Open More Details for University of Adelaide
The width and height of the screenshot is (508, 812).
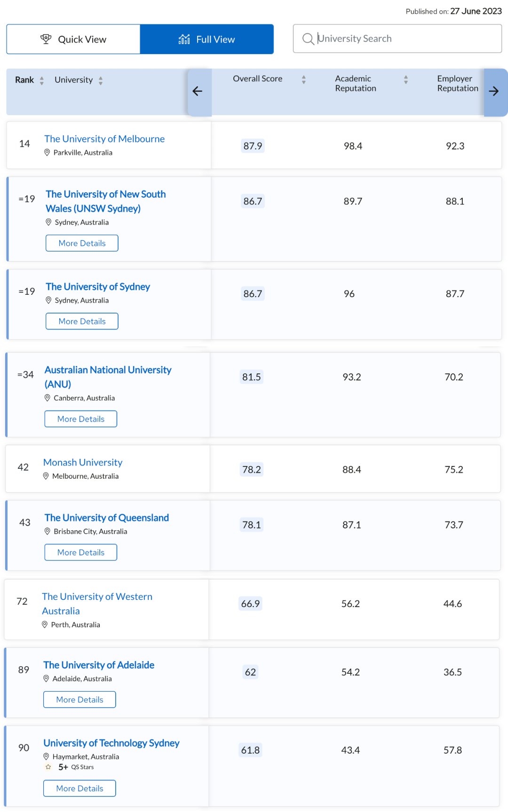pyautogui.click(x=79, y=700)
